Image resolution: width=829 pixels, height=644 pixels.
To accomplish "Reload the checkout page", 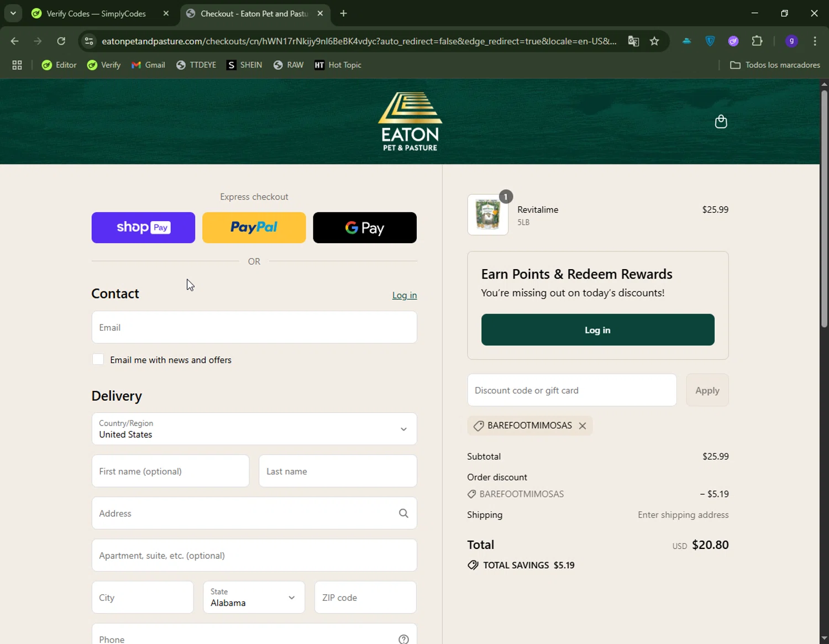I will [61, 41].
